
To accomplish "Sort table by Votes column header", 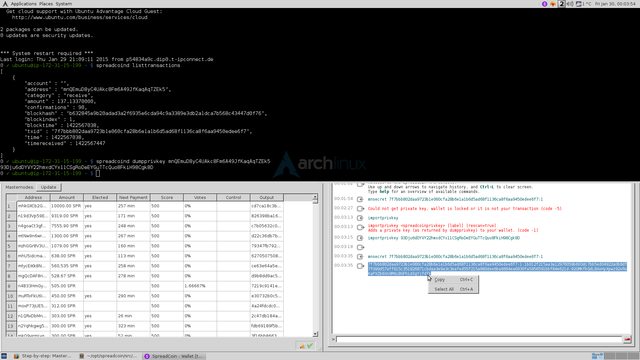I will [x=200, y=197].
